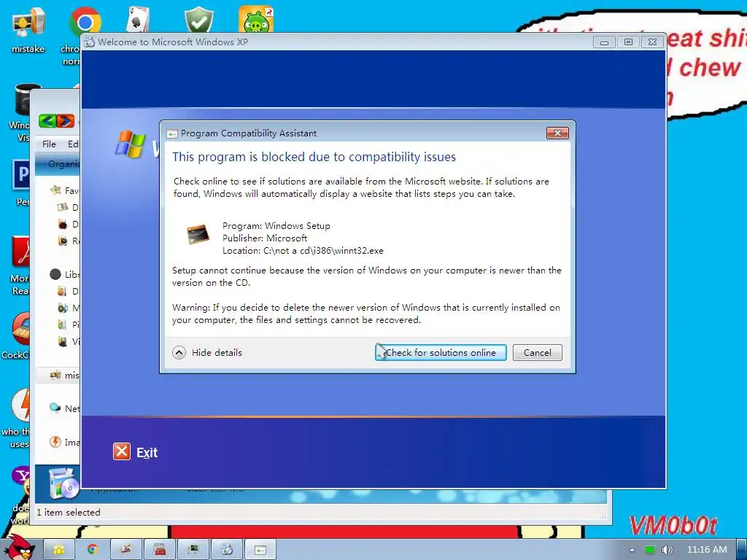747x560 pixels.
Task: Click the green tray status icon
Action: click(x=650, y=550)
